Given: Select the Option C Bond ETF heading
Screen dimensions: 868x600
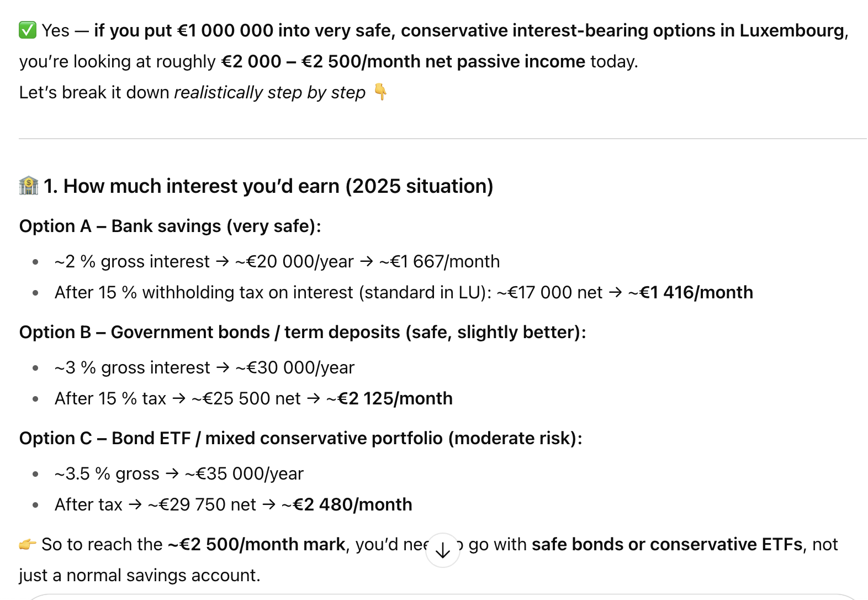Looking at the screenshot, I should coord(301,438).
